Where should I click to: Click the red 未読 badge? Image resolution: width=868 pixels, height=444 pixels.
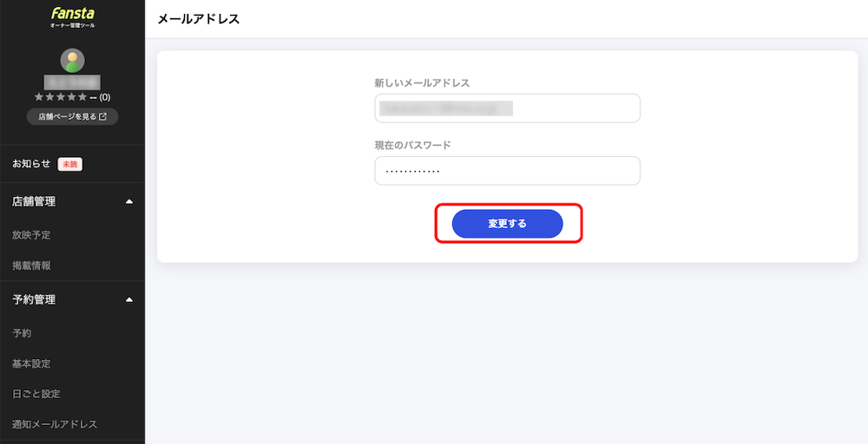[x=69, y=164]
